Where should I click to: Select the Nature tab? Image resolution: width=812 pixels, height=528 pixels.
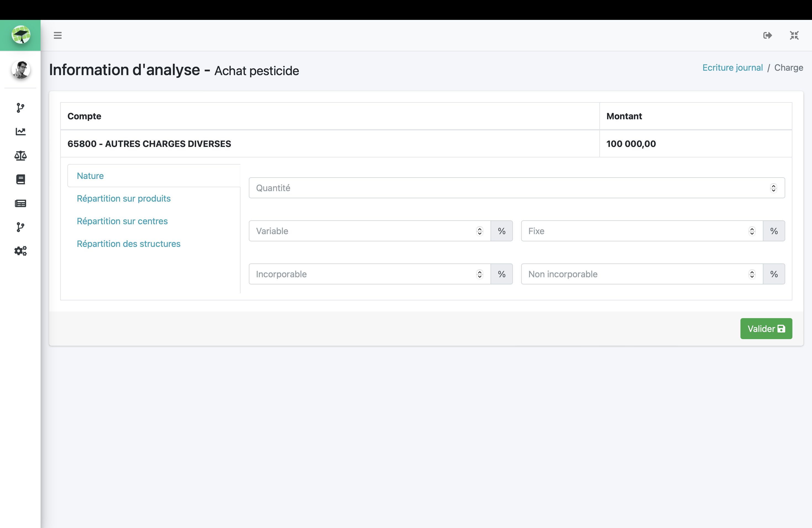coord(90,176)
